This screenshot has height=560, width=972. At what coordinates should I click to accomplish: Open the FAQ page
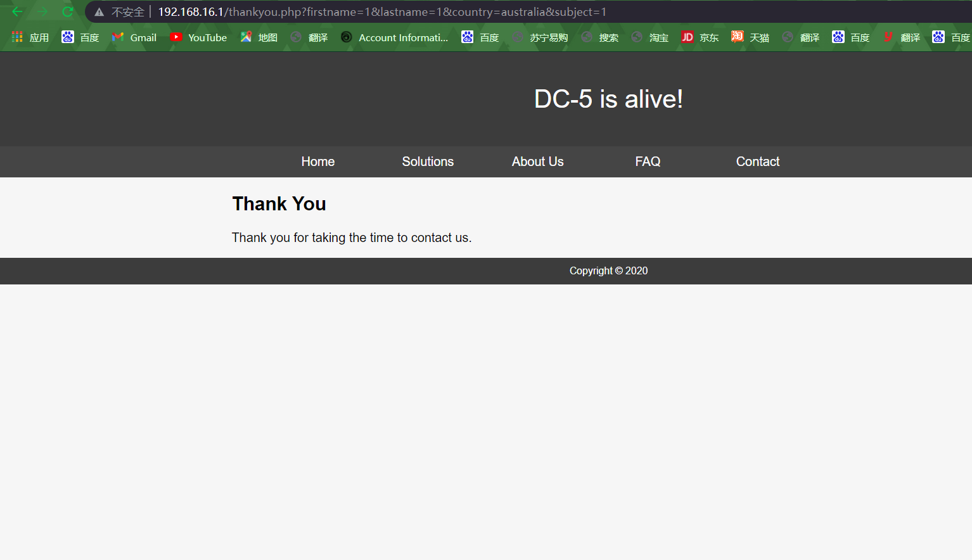point(648,162)
